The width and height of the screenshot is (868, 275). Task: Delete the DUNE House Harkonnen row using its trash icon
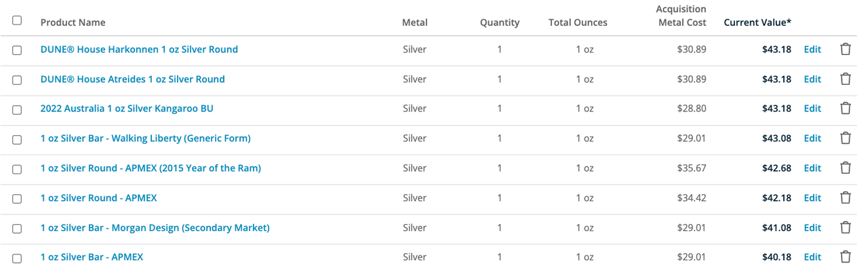(846, 50)
